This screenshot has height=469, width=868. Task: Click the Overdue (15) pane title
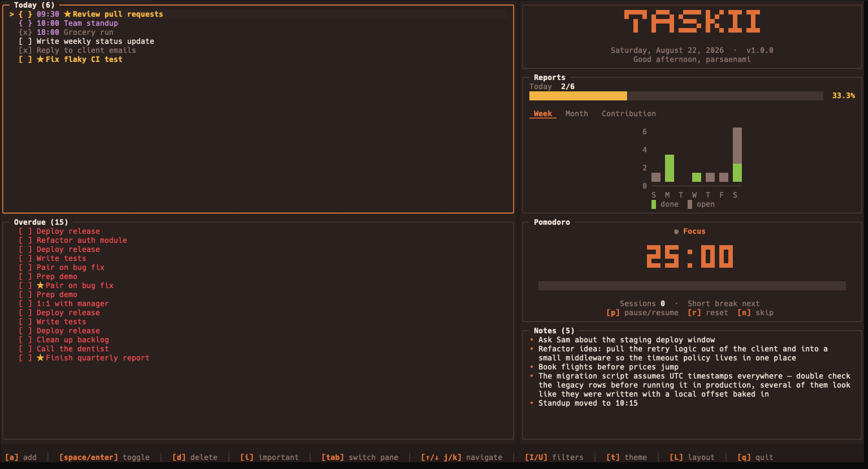[x=41, y=222]
